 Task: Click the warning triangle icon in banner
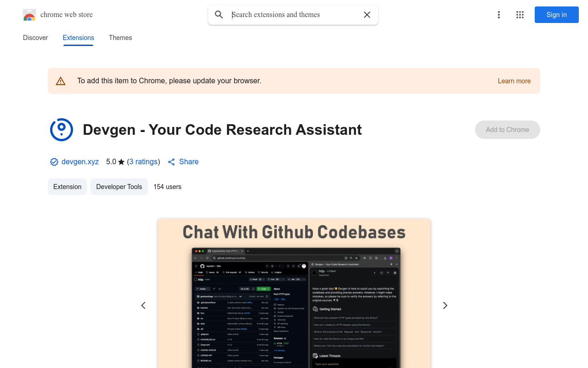pos(61,81)
